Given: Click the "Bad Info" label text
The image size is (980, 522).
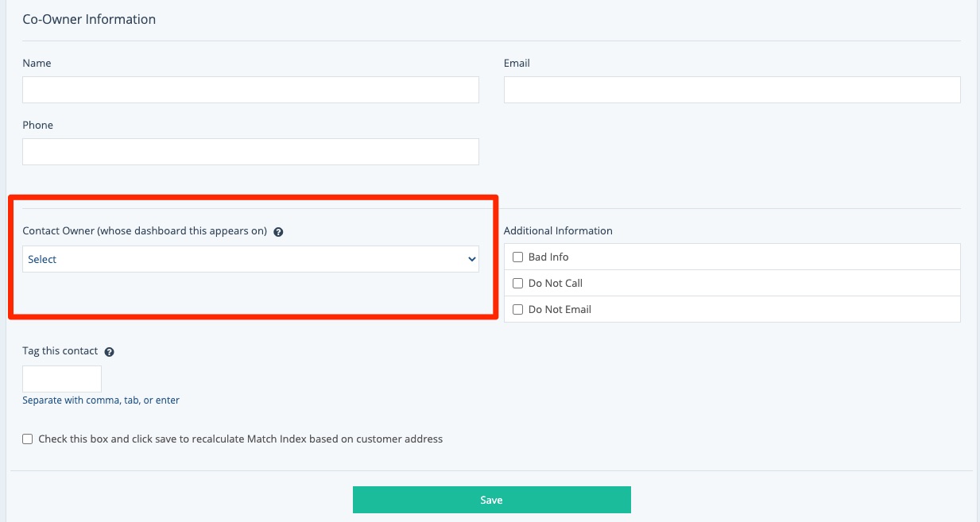Looking at the screenshot, I should click(548, 257).
